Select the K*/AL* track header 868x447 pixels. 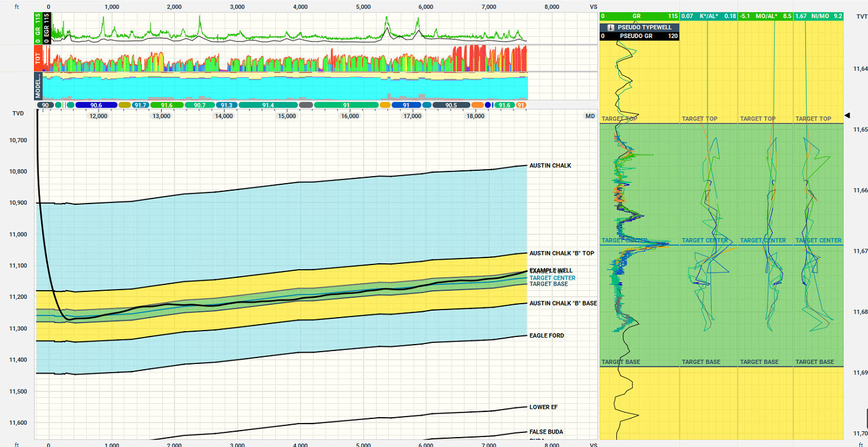coord(709,16)
